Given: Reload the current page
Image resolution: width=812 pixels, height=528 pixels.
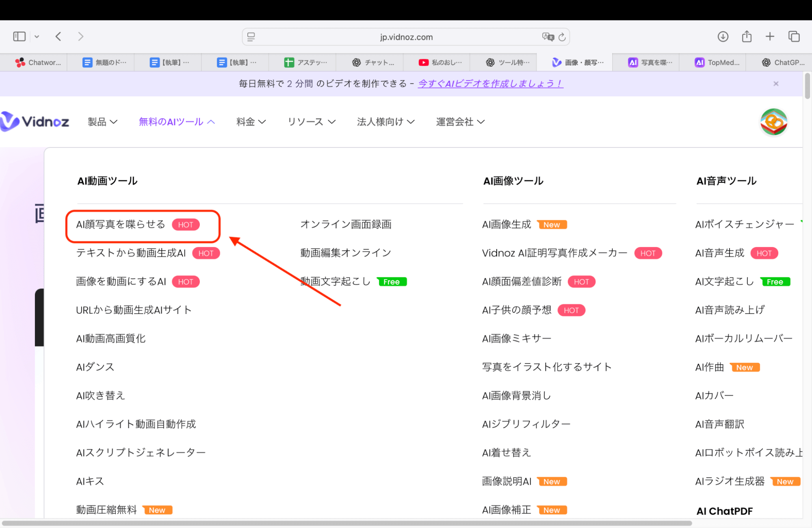Looking at the screenshot, I should click(562, 37).
